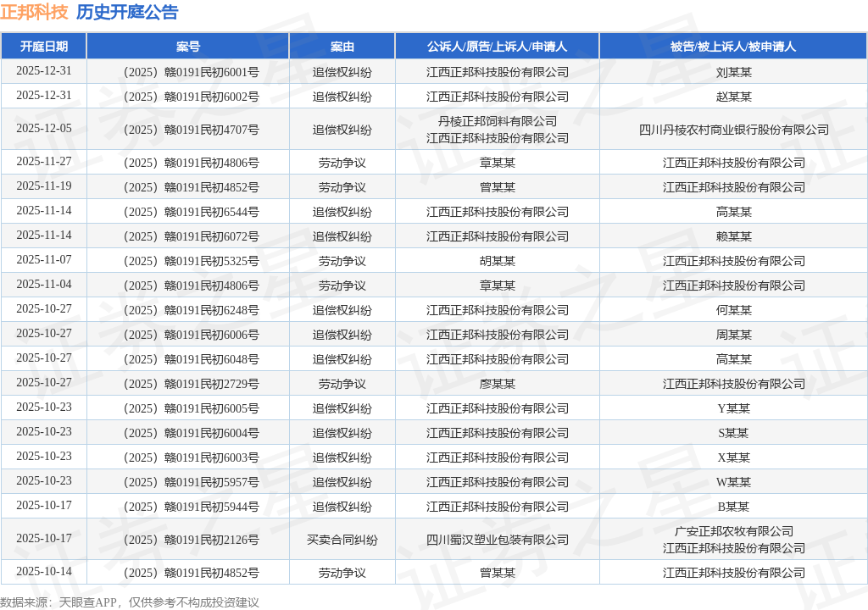Click date 2025-11-27
Viewport: 868px width, 610px height.
(x=44, y=161)
